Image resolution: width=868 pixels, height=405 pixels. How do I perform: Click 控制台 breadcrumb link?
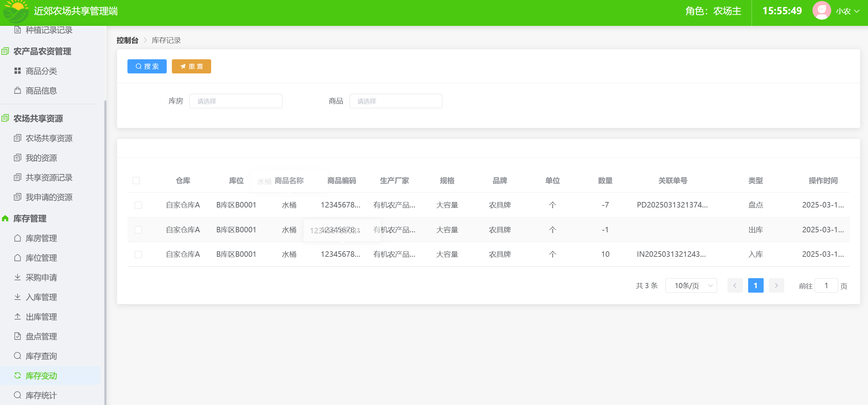pos(127,40)
